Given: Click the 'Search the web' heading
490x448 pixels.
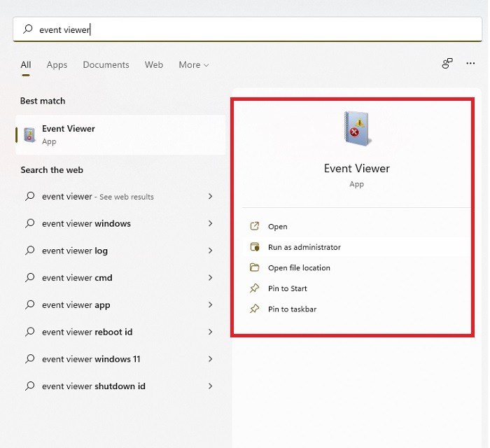Looking at the screenshot, I should [x=52, y=170].
